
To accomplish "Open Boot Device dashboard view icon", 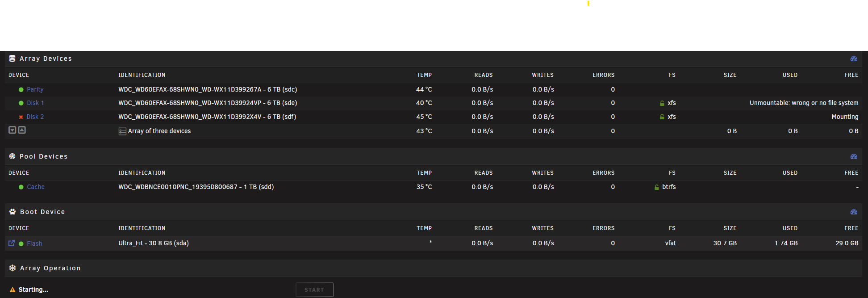I will [x=854, y=212].
